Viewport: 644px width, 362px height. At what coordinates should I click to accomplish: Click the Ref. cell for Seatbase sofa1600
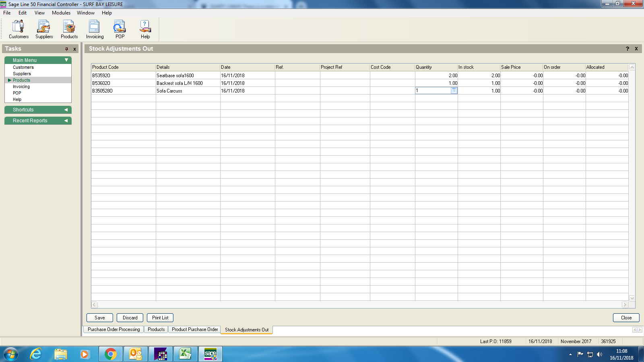(x=297, y=76)
